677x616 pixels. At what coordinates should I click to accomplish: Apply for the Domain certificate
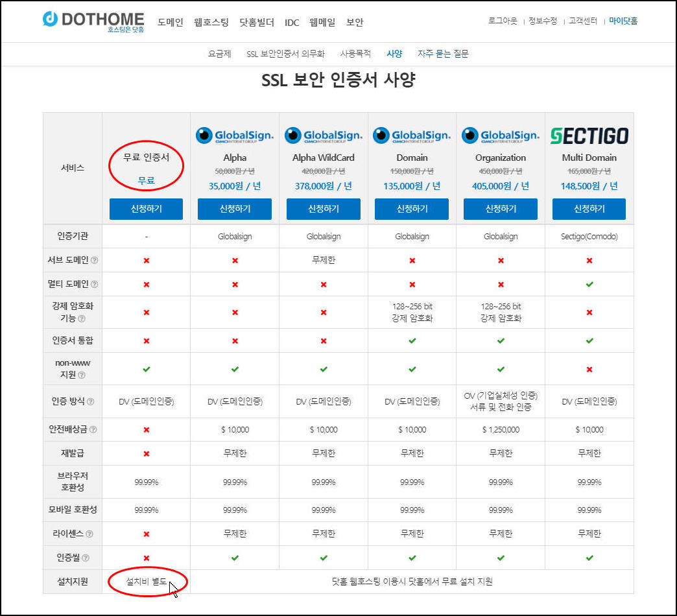(412, 209)
